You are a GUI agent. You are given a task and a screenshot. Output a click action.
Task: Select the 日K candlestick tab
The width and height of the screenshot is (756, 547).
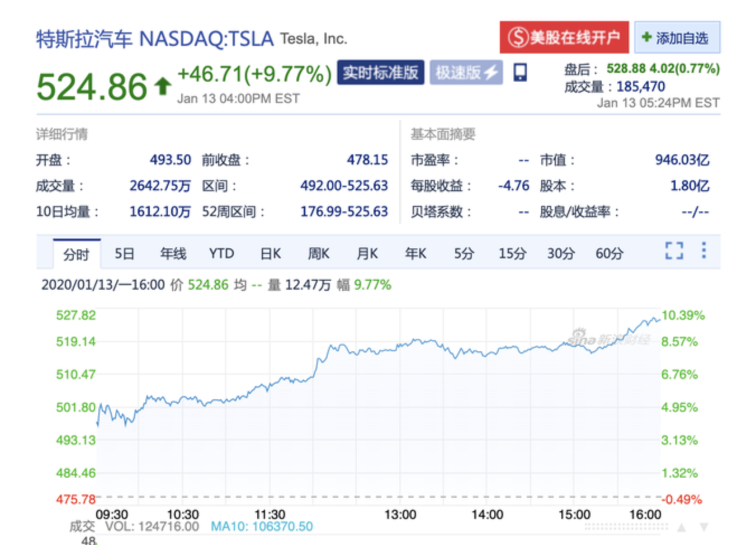[270, 254]
